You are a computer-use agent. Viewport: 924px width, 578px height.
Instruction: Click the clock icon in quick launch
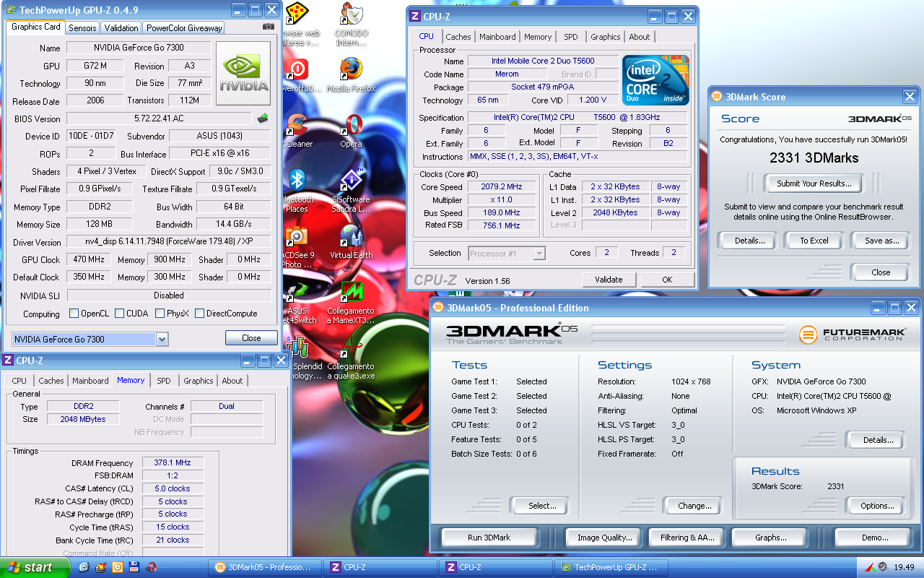pos(118,567)
